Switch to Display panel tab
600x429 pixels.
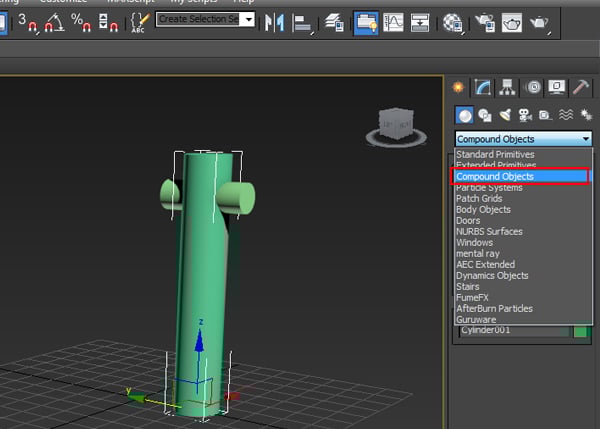pyautogui.click(x=557, y=87)
